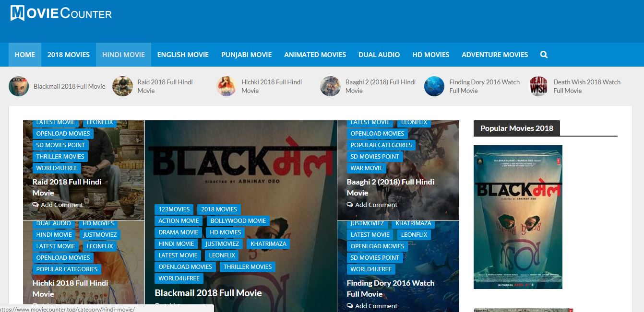Open Baaghi 2 (2018) ticker link

[x=381, y=86]
